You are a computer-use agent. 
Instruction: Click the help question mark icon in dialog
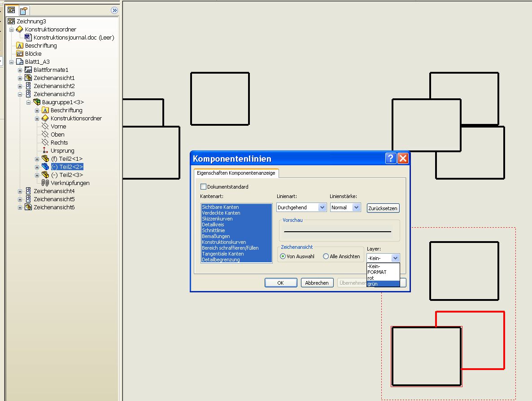(391, 159)
